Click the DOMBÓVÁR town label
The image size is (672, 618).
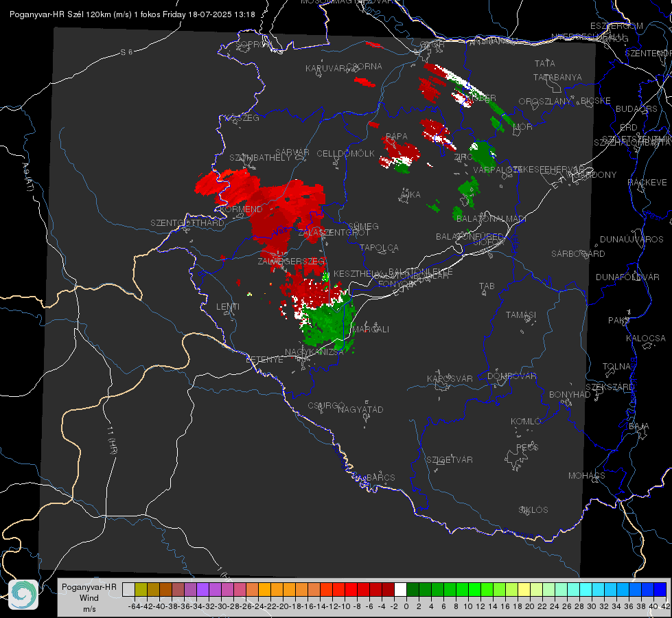511,376
